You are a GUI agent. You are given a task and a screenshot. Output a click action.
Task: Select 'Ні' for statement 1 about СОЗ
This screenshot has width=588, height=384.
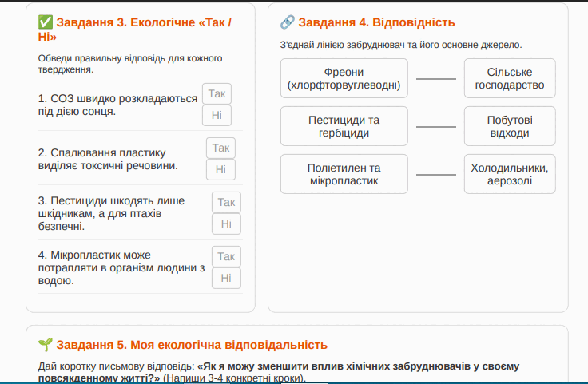pyautogui.click(x=217, y=116)
